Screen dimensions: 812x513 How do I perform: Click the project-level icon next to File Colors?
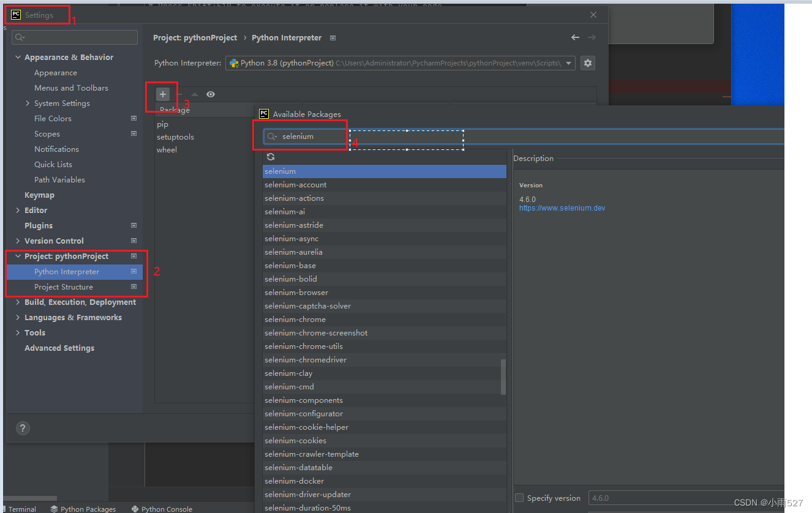[134, 118]
